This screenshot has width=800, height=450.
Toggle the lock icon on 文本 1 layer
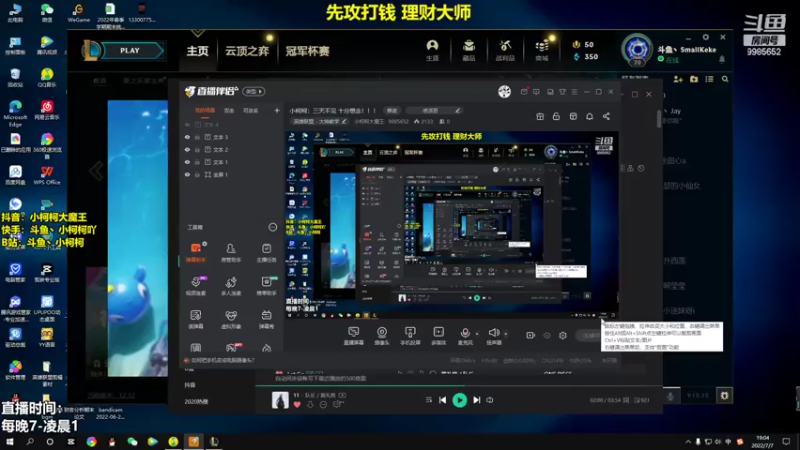(x=197, y=162)
